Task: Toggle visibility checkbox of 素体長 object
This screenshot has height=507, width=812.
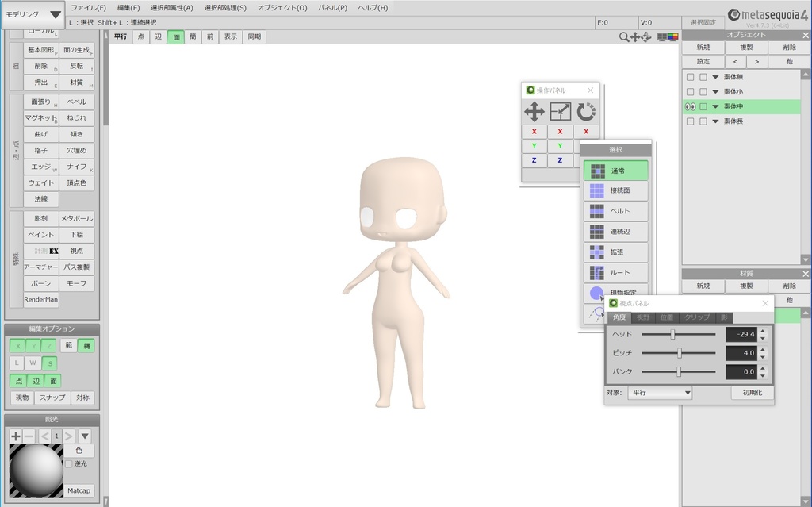Action: click(x=691, y=121)
